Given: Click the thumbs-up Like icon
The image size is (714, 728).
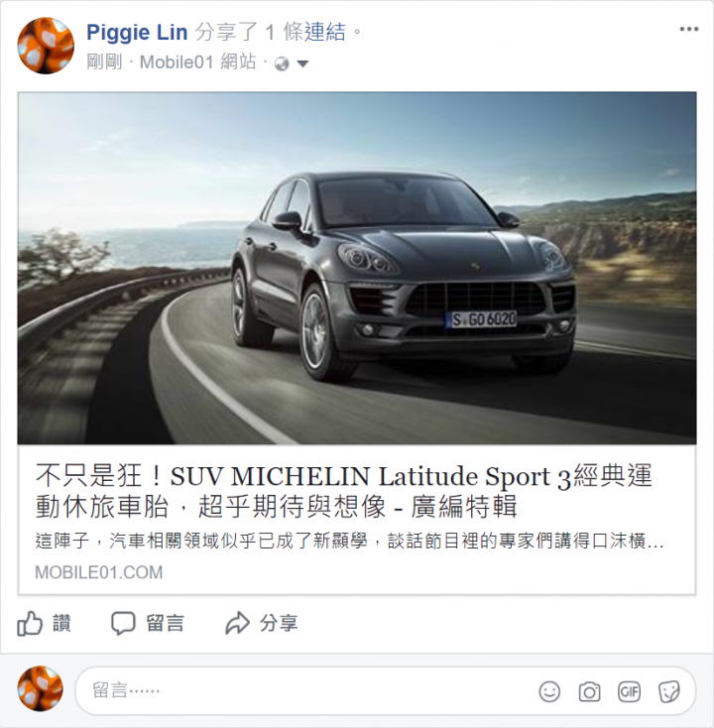Looking at the screenshot, I should 30,623.
